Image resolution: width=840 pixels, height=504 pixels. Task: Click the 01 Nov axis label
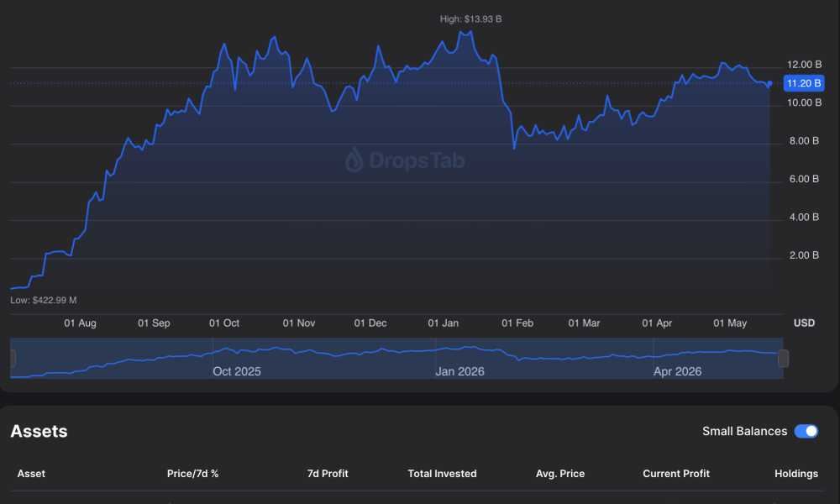(x=299, y=323)
